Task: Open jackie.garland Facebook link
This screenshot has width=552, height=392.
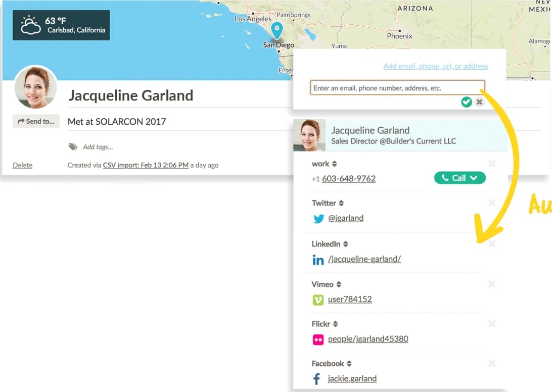Action: [x=352, y=379]
